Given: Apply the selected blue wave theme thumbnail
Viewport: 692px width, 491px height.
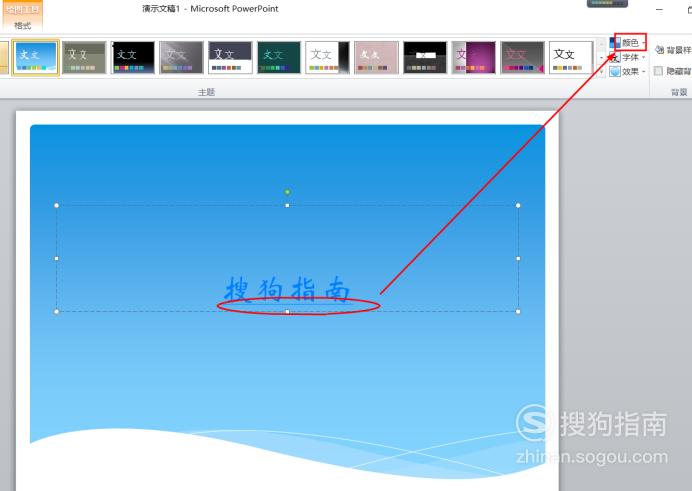Looking at the screenshot, I should [36, 57].
